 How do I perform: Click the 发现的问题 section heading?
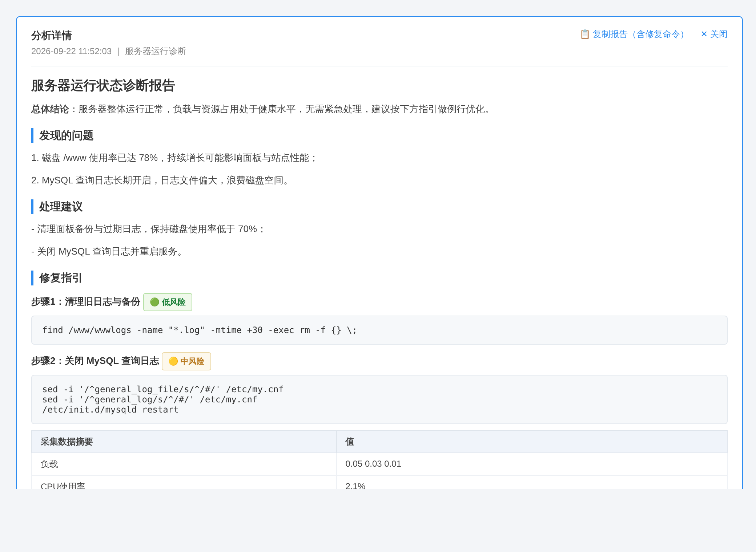click(66, 135)
